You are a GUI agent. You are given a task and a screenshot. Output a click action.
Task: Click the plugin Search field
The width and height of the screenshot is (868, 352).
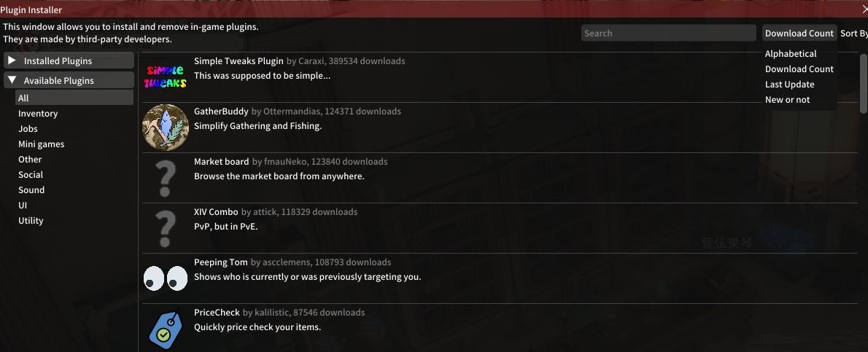pyautogui.click(x=668, y=33)
